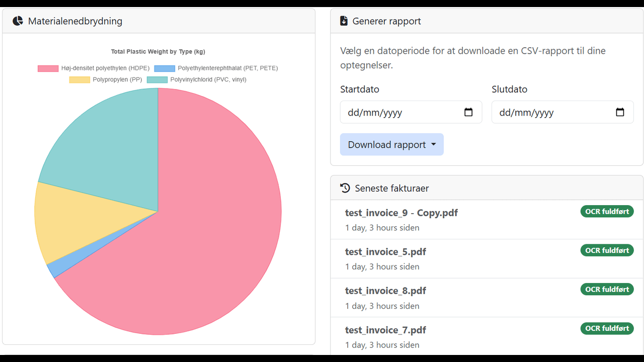
Task: Open test_invoice_9 - Copy.pdf invoice
Action: (x=401, y=213)
